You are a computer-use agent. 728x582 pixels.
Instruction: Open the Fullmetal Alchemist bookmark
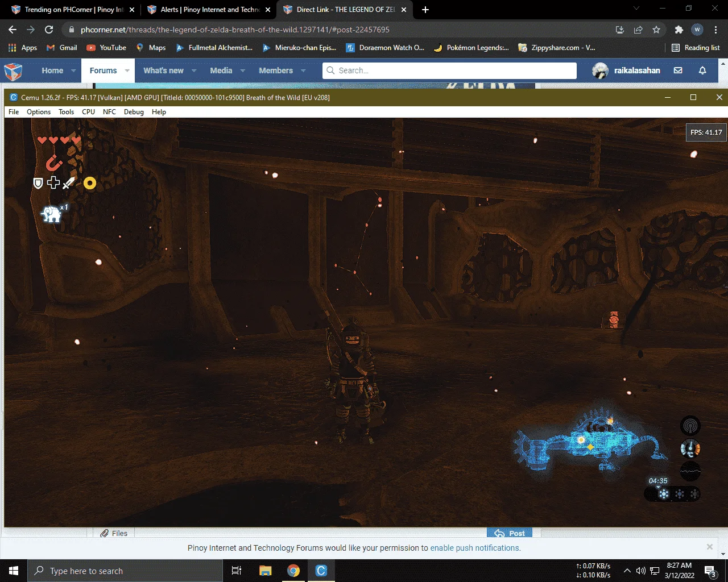point(214,48)
